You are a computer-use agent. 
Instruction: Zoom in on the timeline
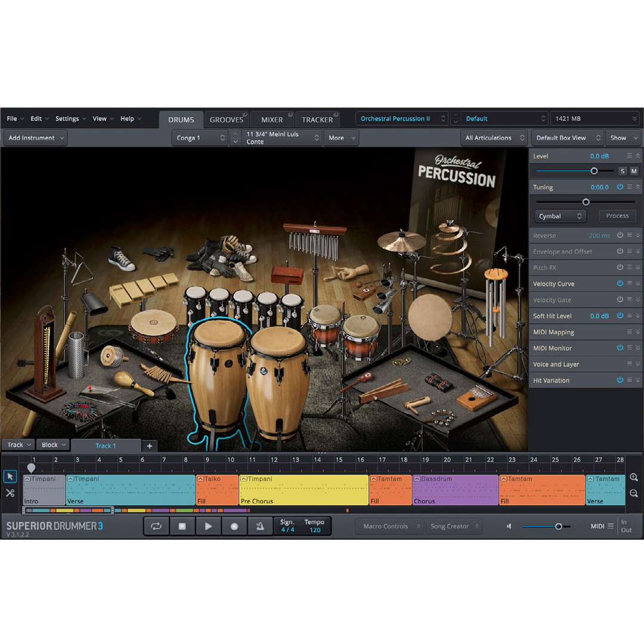[634, 478]
